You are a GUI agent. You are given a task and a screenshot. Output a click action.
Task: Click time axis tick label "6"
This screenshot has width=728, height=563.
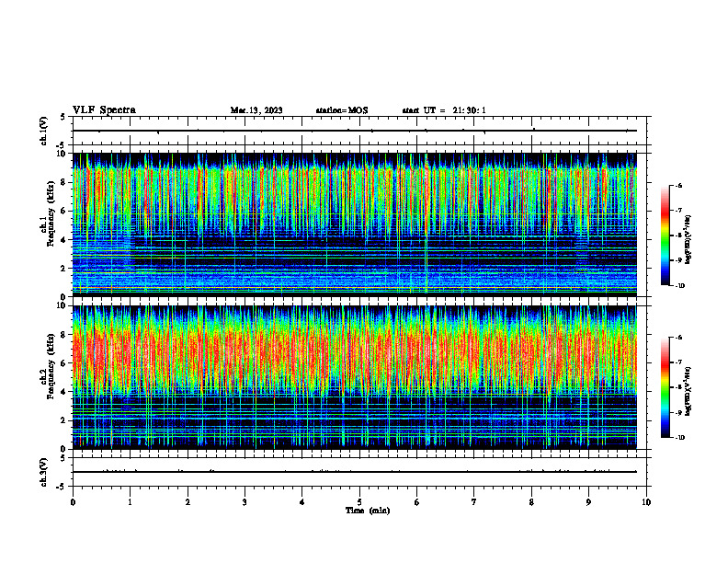(x=417, y=502)
